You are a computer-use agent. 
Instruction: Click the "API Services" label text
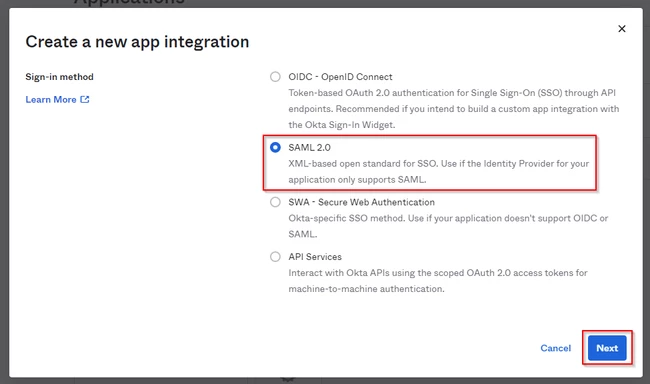[315, 257]
